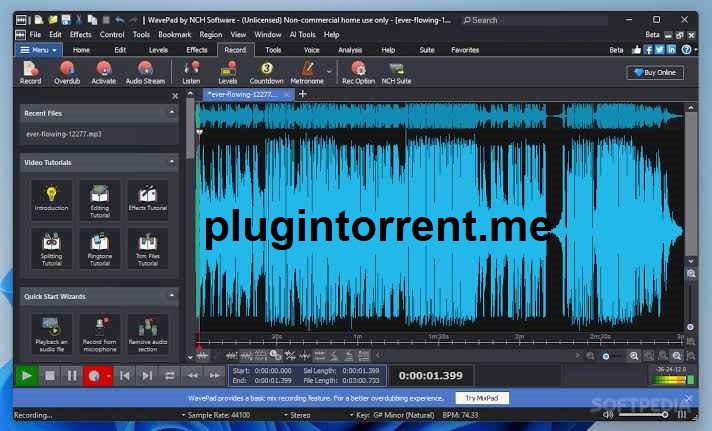The height and width of the screenshot is (431, 712).
Task: Close the left sidebar panel
Action: [x=175, y=96]
